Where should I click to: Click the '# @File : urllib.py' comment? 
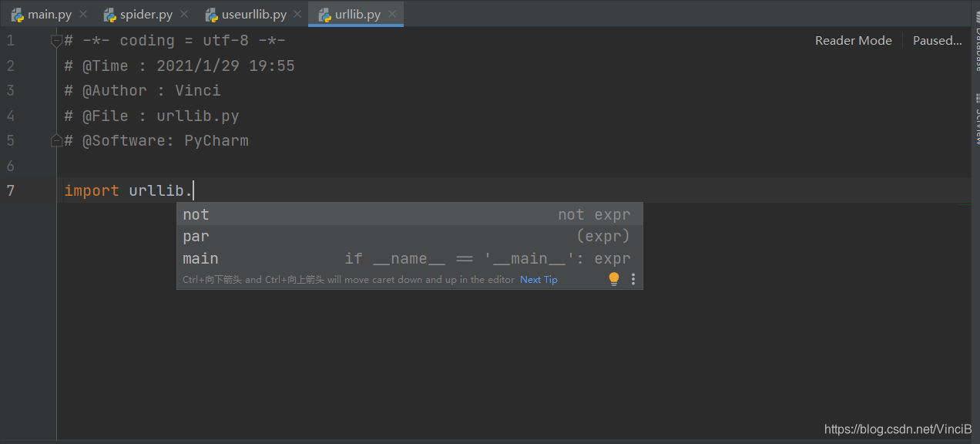[152, 116]
